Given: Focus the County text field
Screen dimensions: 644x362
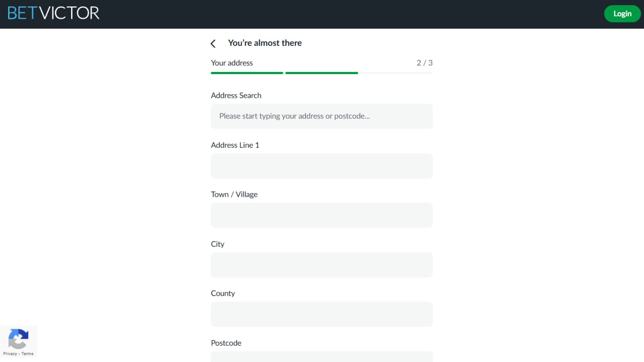Looking at the screenshot, I should [x=321, y=314].
